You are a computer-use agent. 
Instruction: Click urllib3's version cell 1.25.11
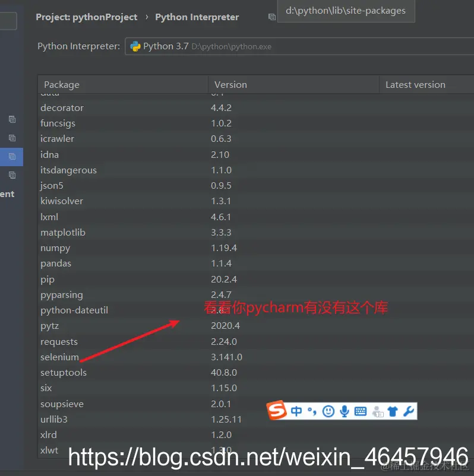226,419
